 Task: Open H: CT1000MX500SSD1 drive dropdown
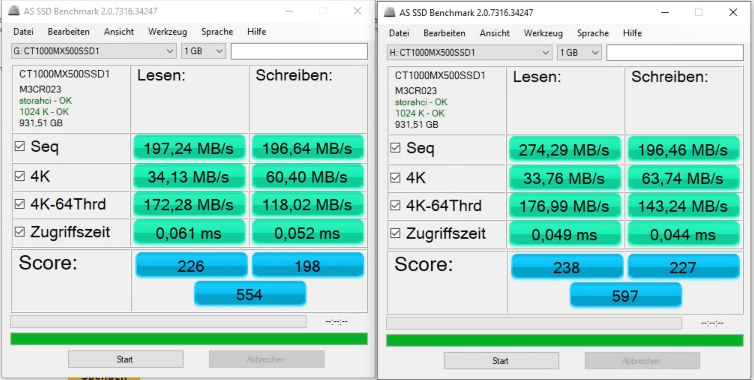pyautogui.click(x=470, y=52)
